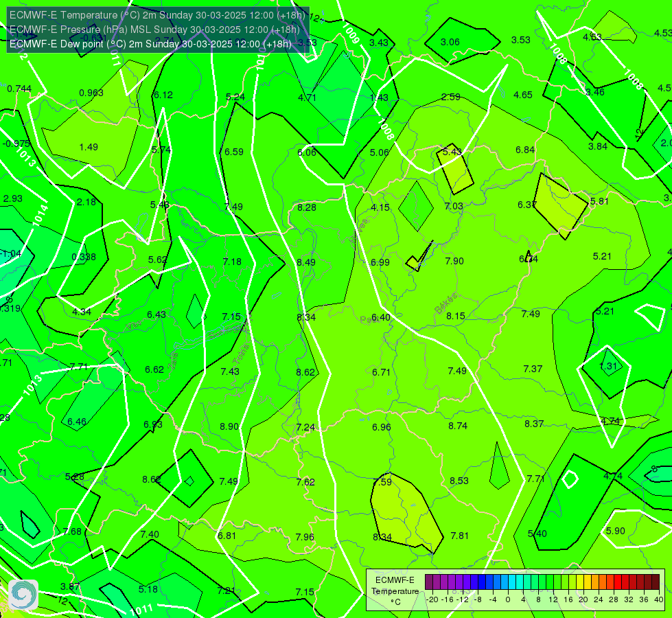Screen dimensions: 672x618
Task: Click the temperature value 7.18
Action: pos(232,262)
